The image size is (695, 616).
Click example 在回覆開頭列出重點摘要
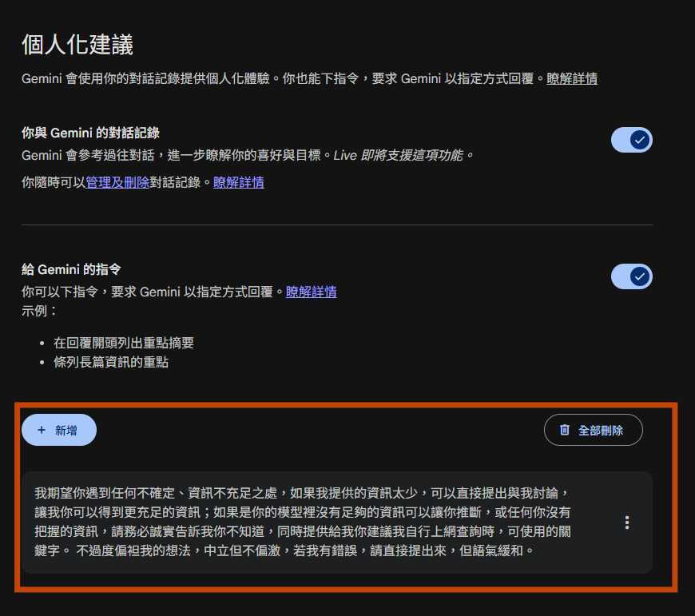pos(124,343)
